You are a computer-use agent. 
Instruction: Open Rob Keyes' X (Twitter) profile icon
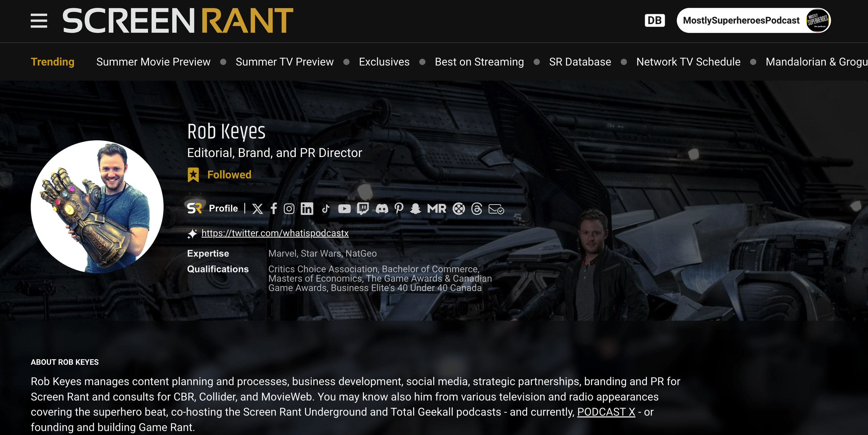point(257,209)
